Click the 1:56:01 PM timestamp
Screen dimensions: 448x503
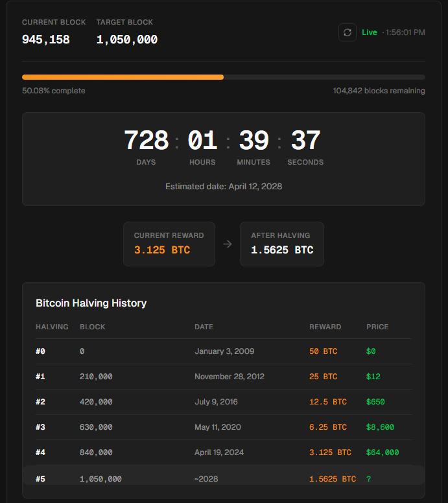tap(405, 32)
